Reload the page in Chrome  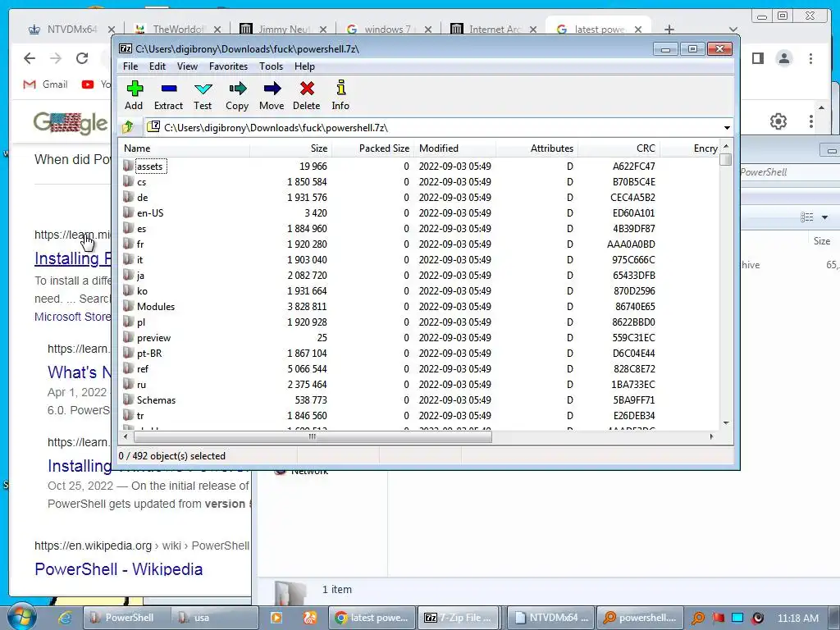(81, 58)
